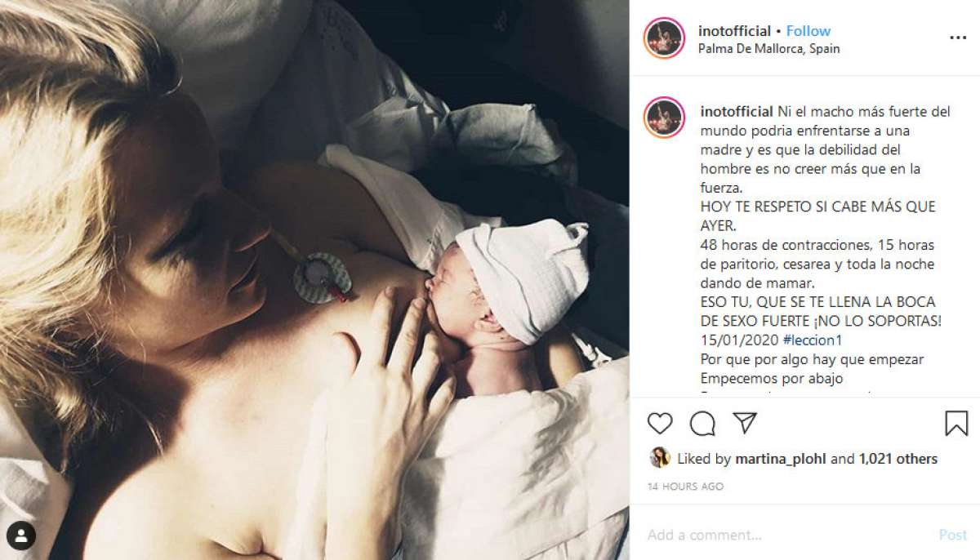
Task: Click the 14 HOURS AGO timestamp
Action: point(686,487)
